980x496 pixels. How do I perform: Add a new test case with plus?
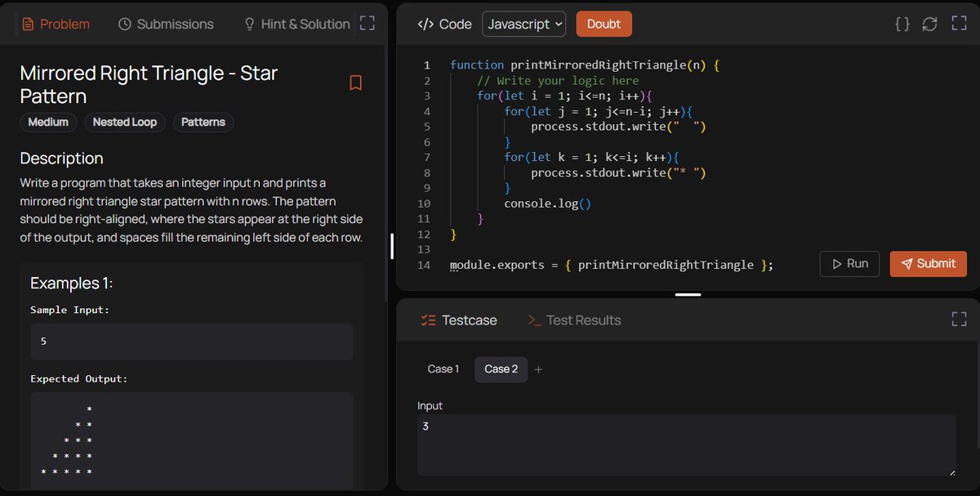click(538, 369)
